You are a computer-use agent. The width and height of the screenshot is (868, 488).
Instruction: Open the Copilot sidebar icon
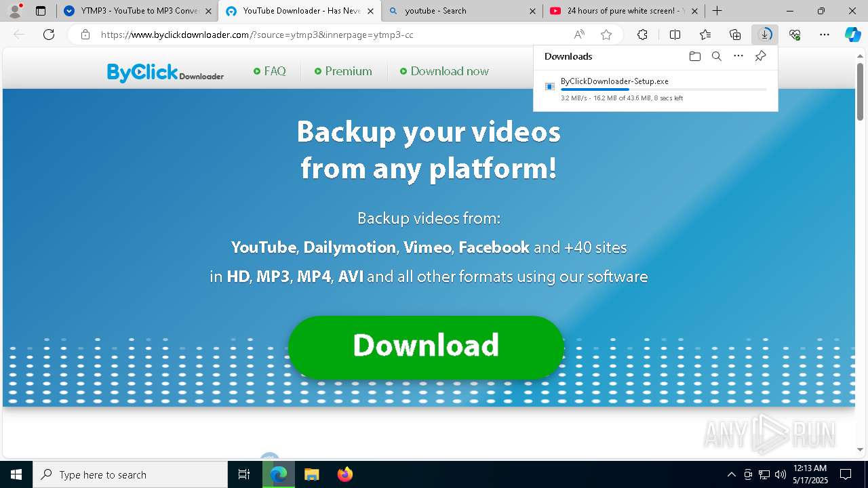click(x=852, y=35)
